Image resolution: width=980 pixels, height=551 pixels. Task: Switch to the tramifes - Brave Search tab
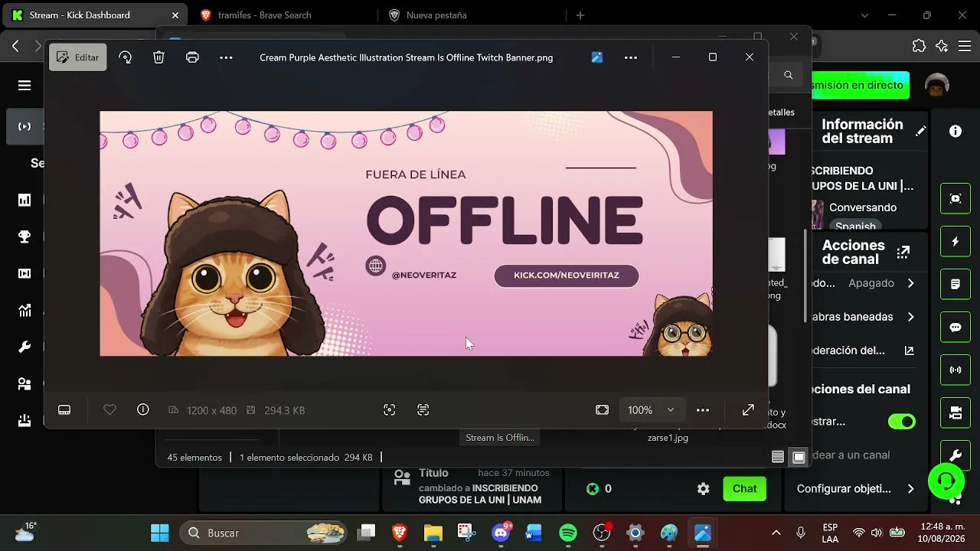(264, 15)
